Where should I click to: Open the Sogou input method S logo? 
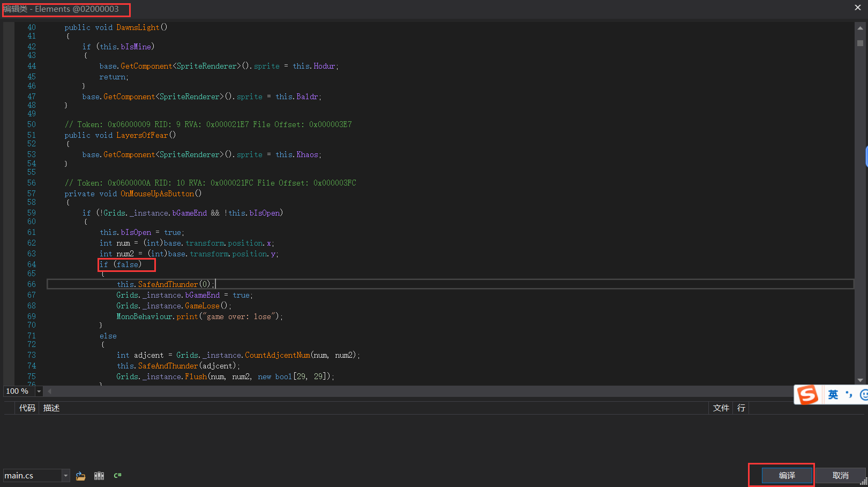coord(809,394)
